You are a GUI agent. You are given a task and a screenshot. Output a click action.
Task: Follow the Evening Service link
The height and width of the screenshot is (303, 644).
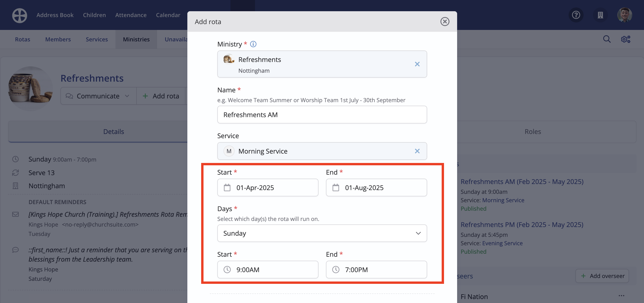tap(502, 243)
